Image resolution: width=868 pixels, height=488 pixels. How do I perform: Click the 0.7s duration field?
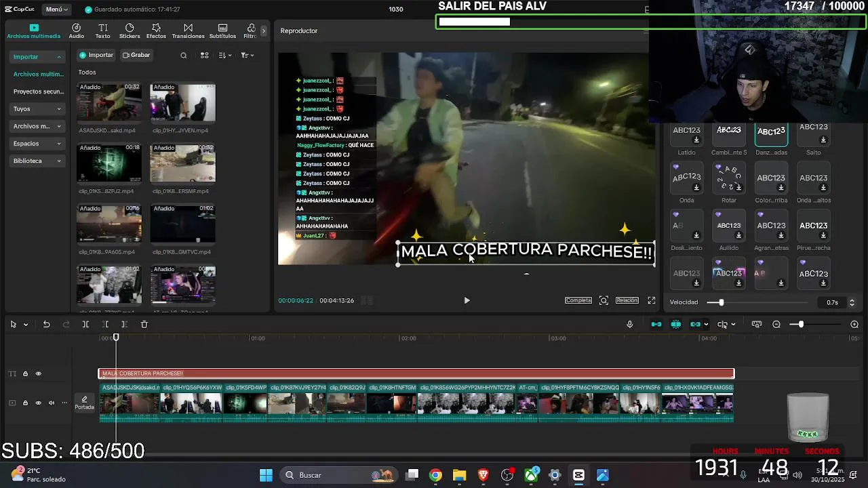831,302
